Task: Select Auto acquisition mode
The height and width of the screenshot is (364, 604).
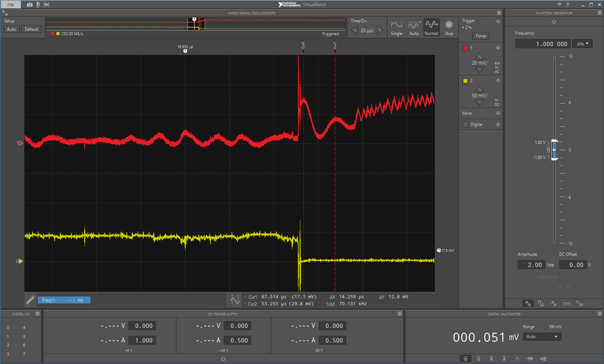Action: tap(414, 28)
